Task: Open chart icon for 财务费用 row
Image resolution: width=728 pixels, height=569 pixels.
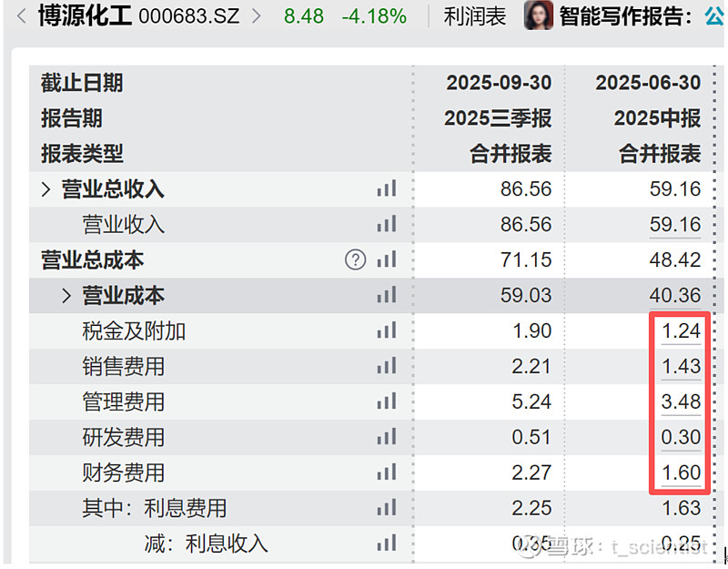Action: (387, 472)
